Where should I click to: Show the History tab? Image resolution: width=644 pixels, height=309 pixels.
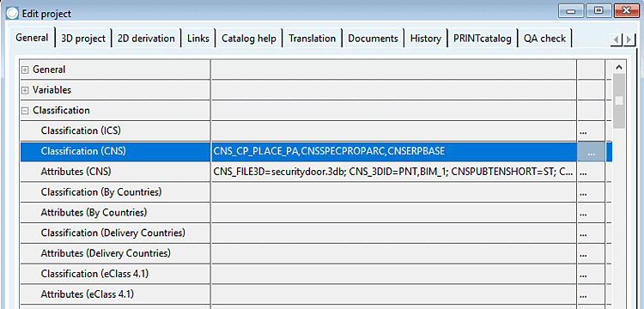click(x=426, y=39)
